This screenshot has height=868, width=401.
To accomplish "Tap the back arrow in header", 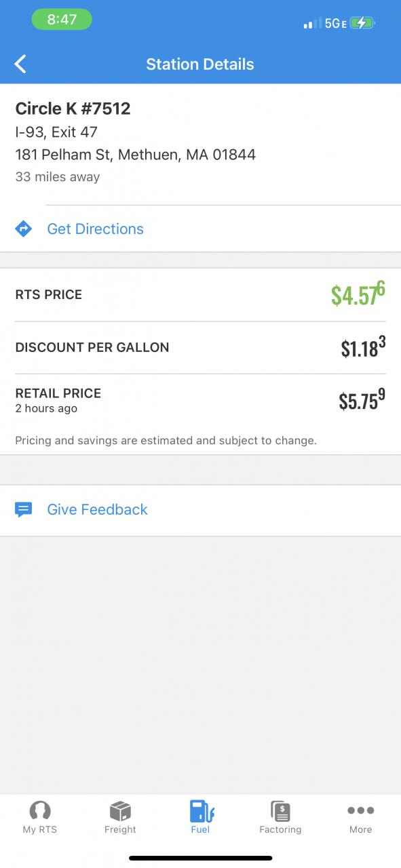I will click(21, 64).
